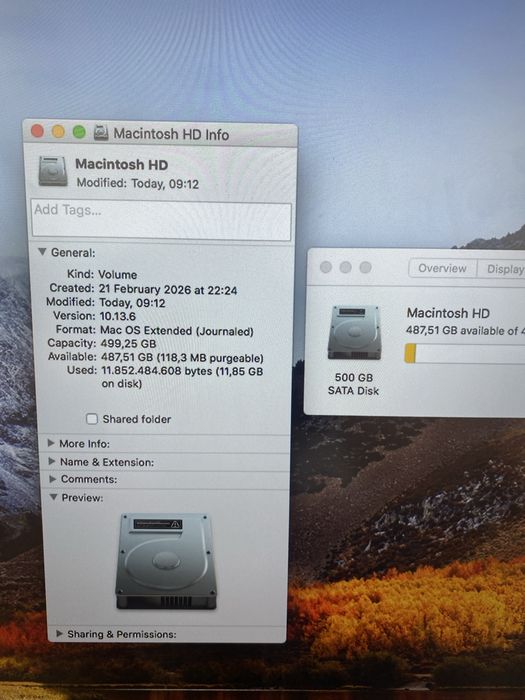The image size is (525, 700).
Task: Expand the Name & Extension section
Action: coord(52,461)
